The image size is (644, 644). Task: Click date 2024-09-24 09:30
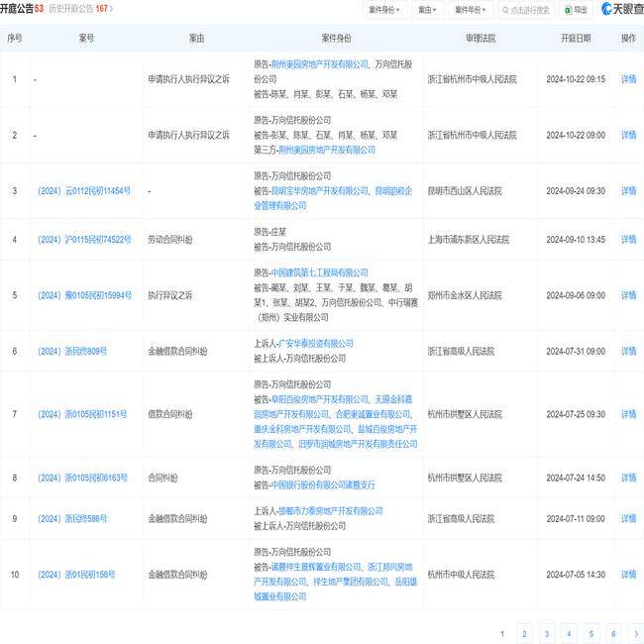click(576, 191)
